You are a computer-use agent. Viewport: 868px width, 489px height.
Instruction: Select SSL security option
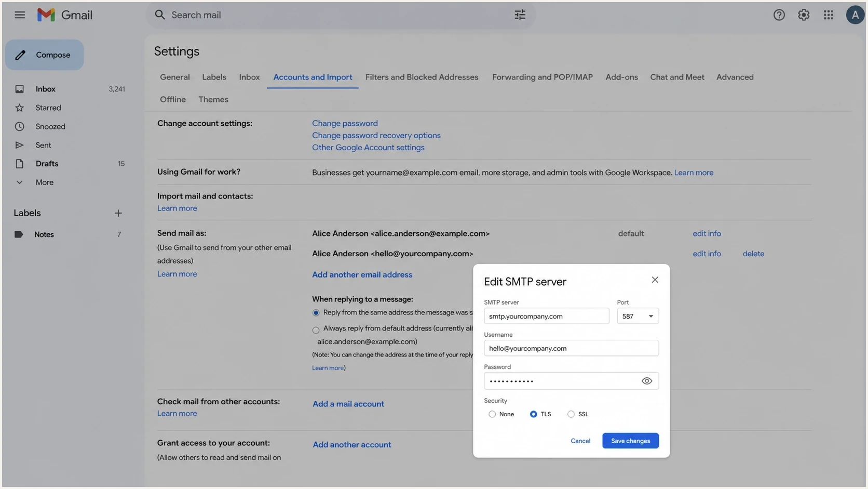pyautogui.click(x=571, y=414)
